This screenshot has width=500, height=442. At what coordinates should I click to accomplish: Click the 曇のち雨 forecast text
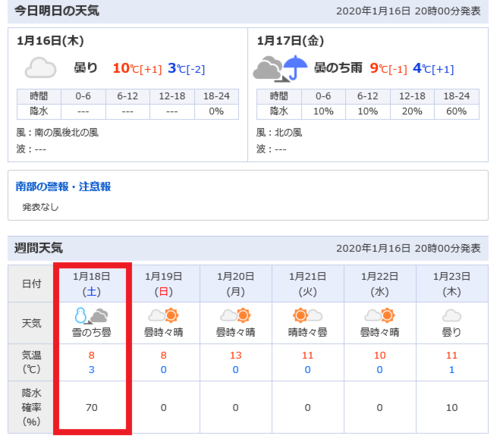(338, 68)
